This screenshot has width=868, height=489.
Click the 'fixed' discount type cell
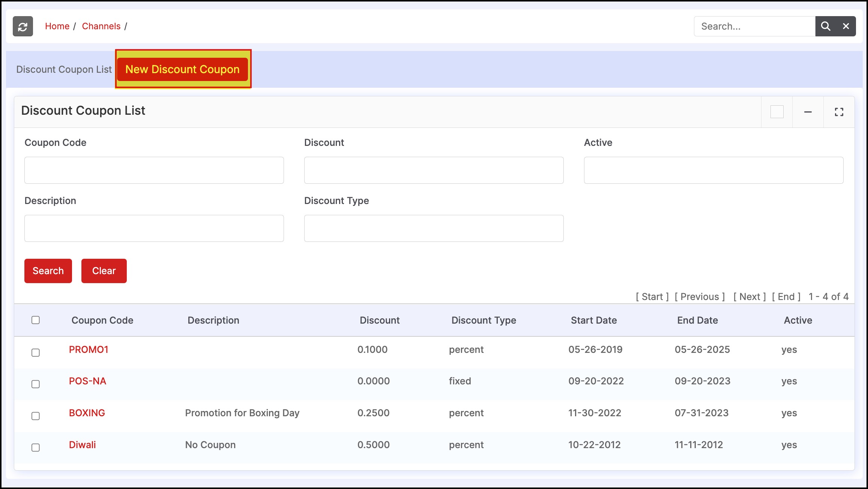point(460,381)
